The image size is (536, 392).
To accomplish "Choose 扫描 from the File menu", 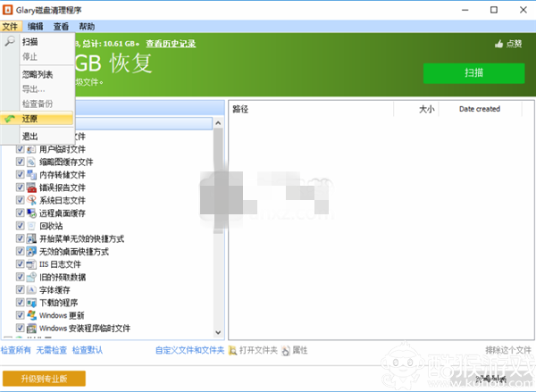I will click(38, 41).
